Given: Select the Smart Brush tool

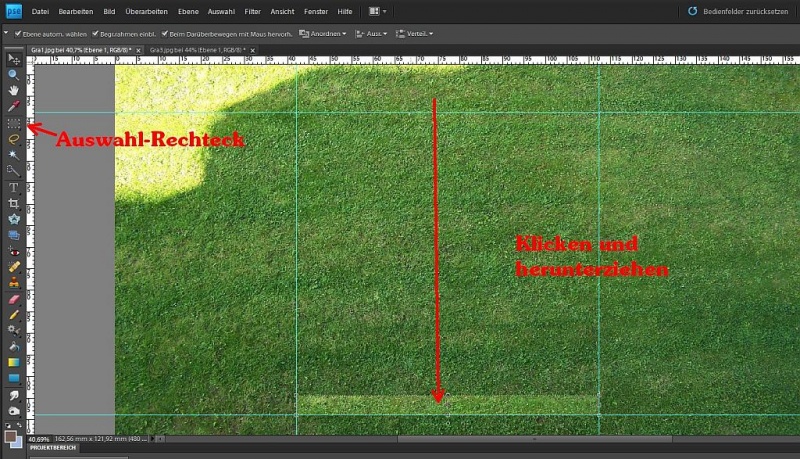Looking at the screenshot, I should click(x=14, y=330).
